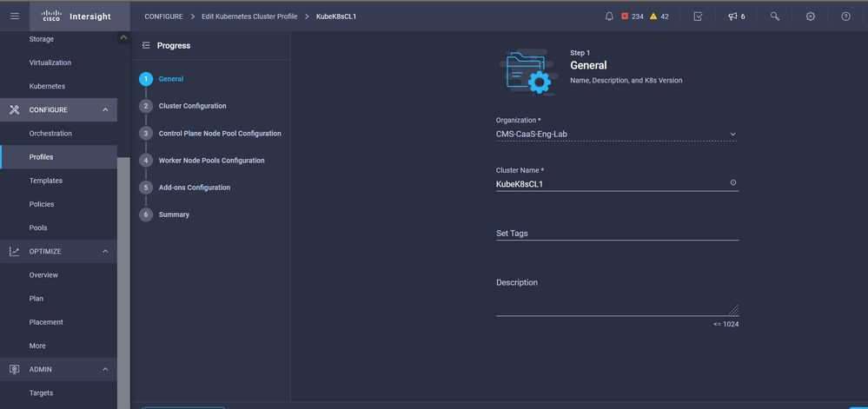Click into the Set Tags field
The image size is (868, 409).
tap(617, 233)
